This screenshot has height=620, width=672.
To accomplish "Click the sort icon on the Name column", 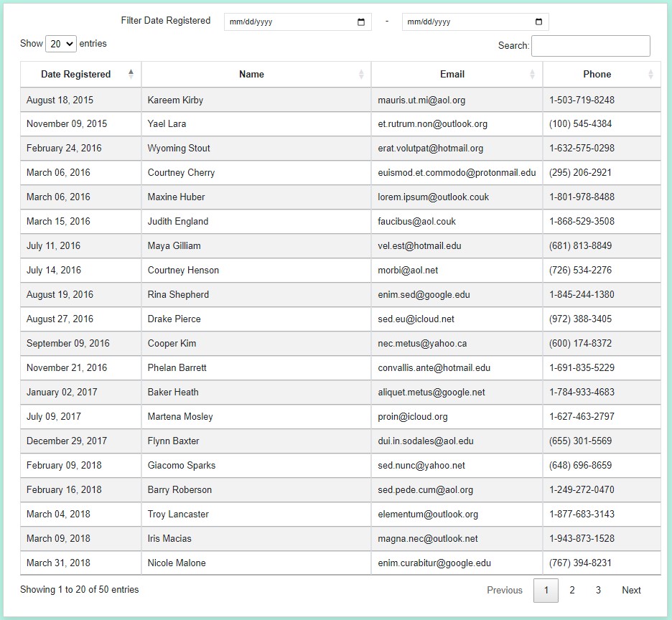I will pyautogui.click(x=362, y=74).
